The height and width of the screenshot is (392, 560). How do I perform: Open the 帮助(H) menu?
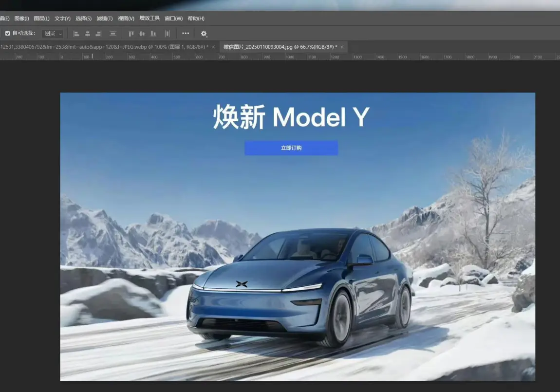(196, 18)
